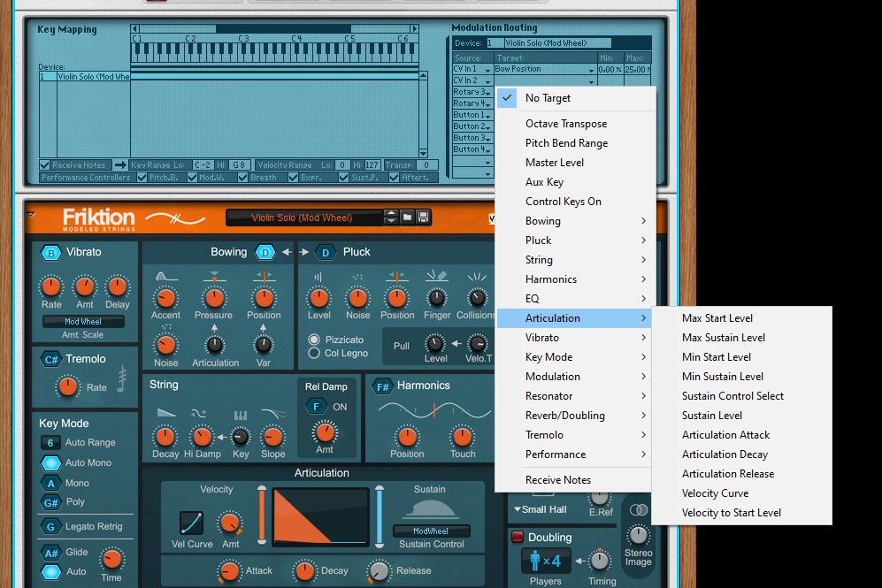The image size is (882, 588).
Task: Click the browse patch folder icon
Action: click(x=407, y=218)
